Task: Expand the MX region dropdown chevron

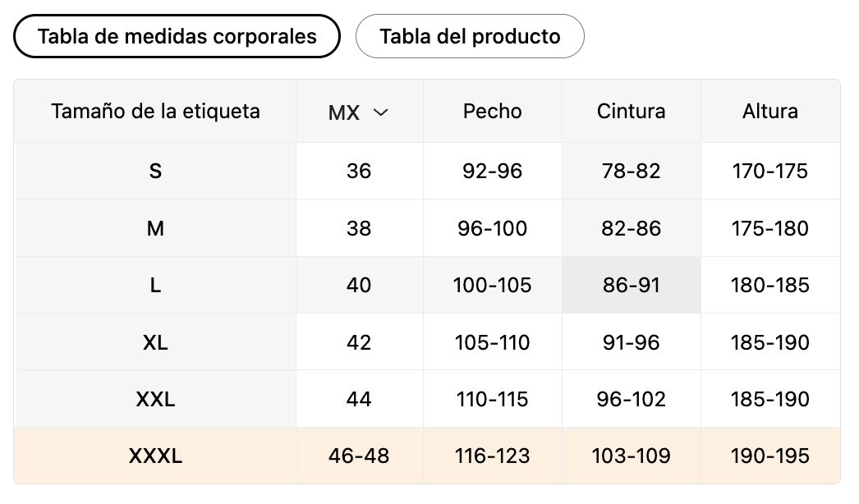Action: tap(380, 112)
